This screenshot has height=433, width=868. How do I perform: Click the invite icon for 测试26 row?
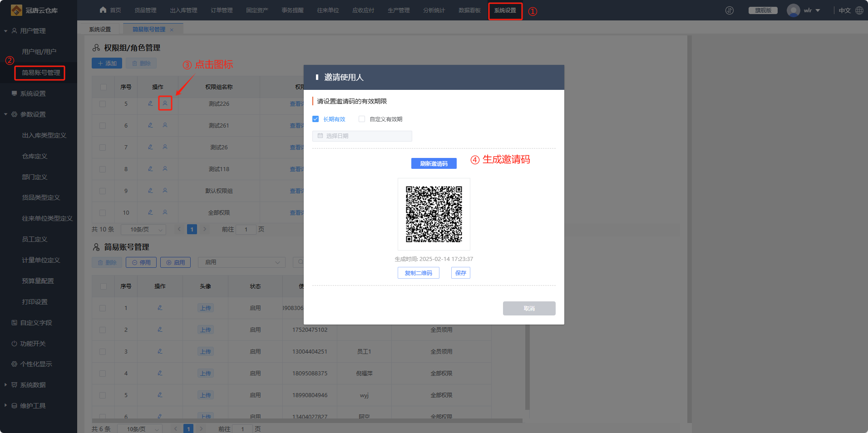coord(165,147)
